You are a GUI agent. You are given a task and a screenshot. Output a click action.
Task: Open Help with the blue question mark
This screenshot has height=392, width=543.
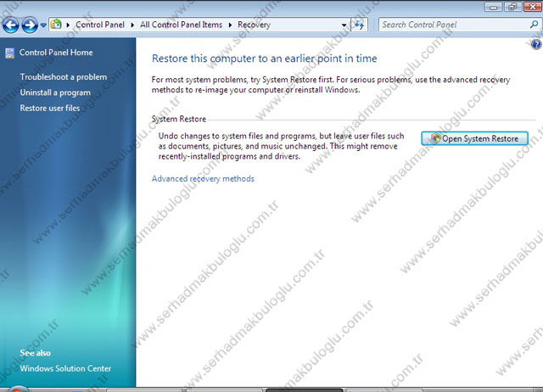536,45
